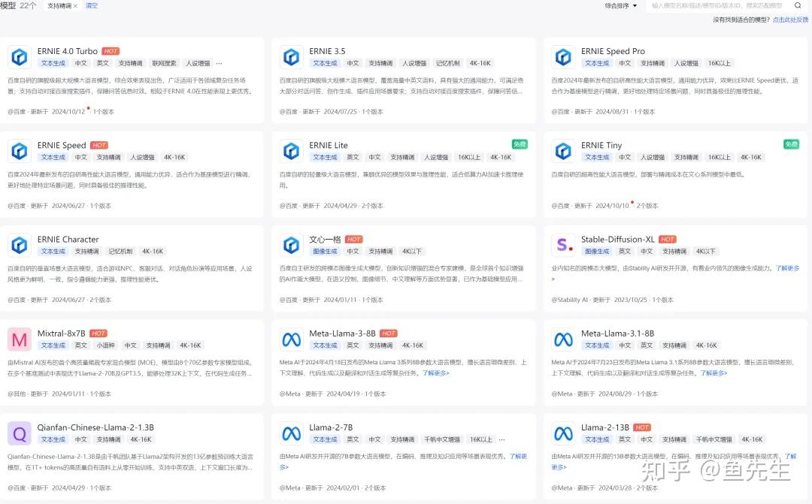Show more tags on ERNIE 4.0 Turbo card
This screenshot has width=812, height=504.
pos(219,63)
